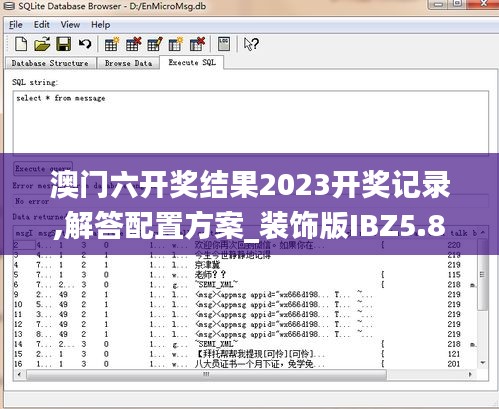Select row number 11 in results
499x409 pixels.
18,315
